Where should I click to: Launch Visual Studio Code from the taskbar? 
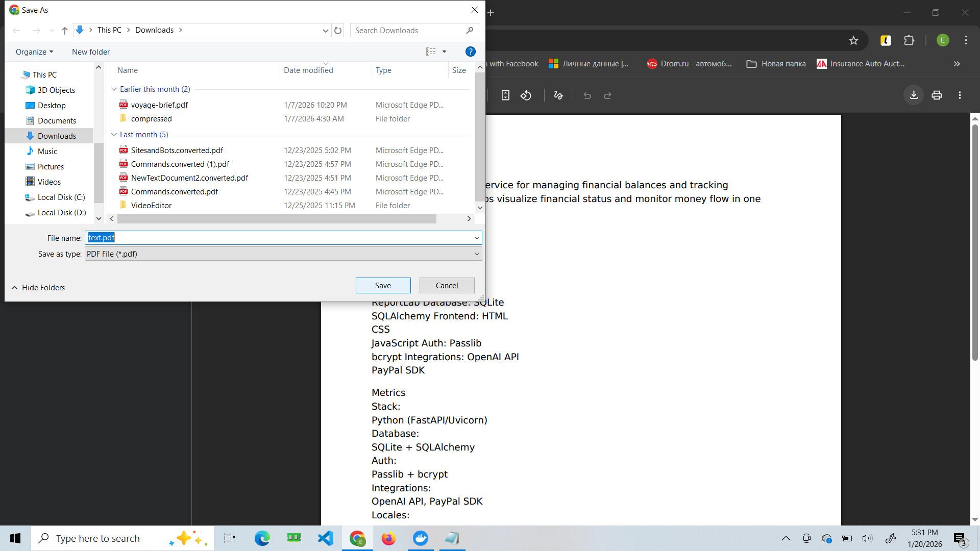click(x=325, y=538)
